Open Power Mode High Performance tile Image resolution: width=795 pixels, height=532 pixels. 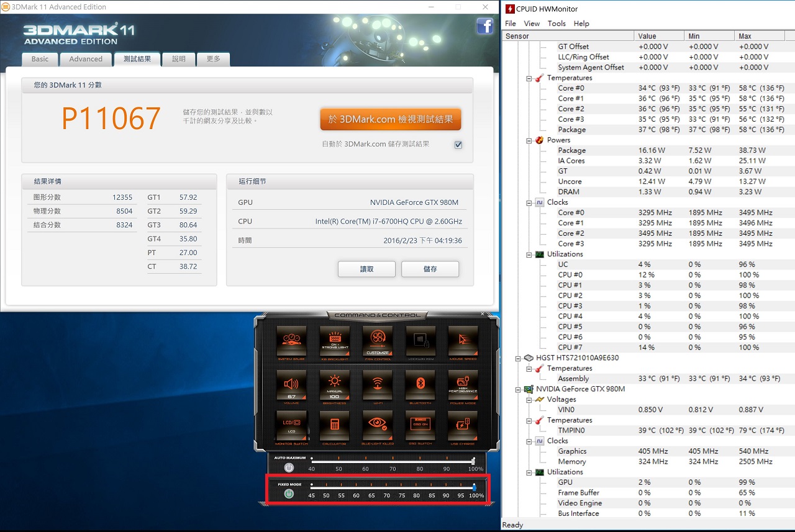click(463, 386)
